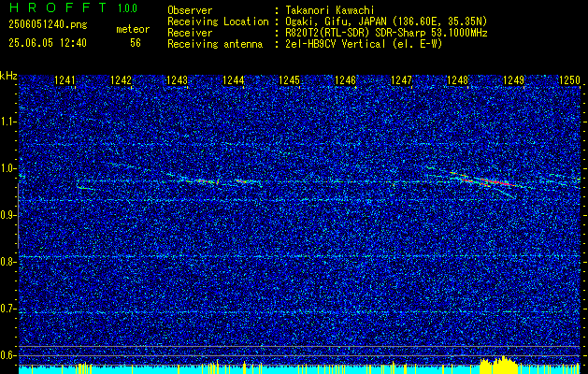Click frequency axis label 0.8

(7, 262)
